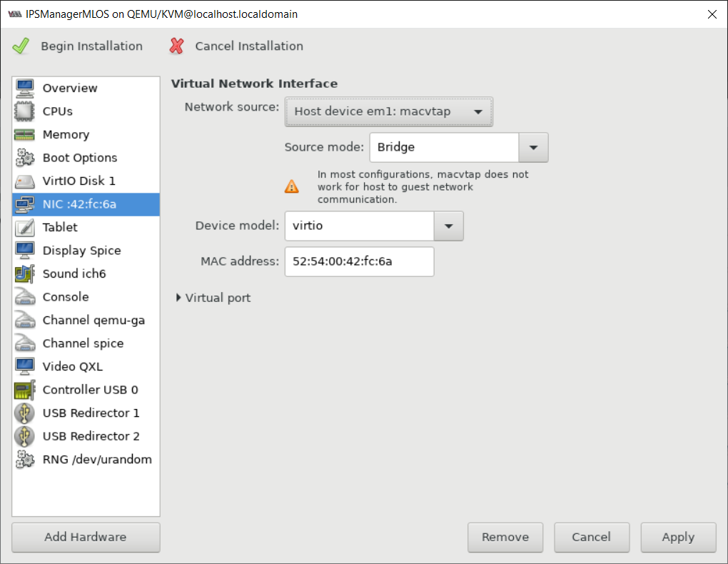Click the Cancel button
This screenshot has width=728, height=564.
(592, 538)
